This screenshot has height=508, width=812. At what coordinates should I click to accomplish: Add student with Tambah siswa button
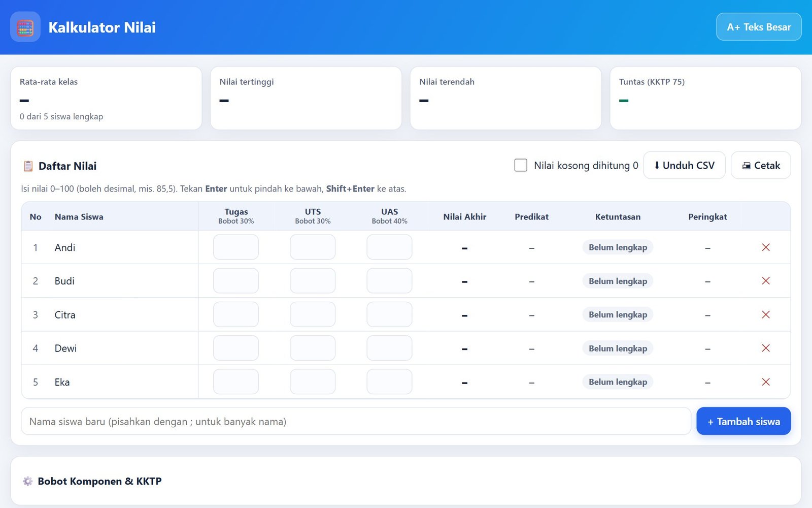[743, 421]
